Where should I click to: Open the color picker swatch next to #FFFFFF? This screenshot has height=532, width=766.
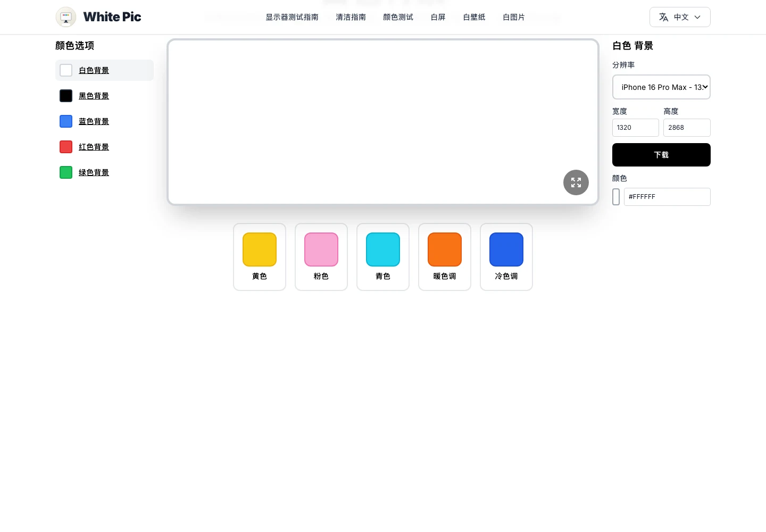point(616,197)
